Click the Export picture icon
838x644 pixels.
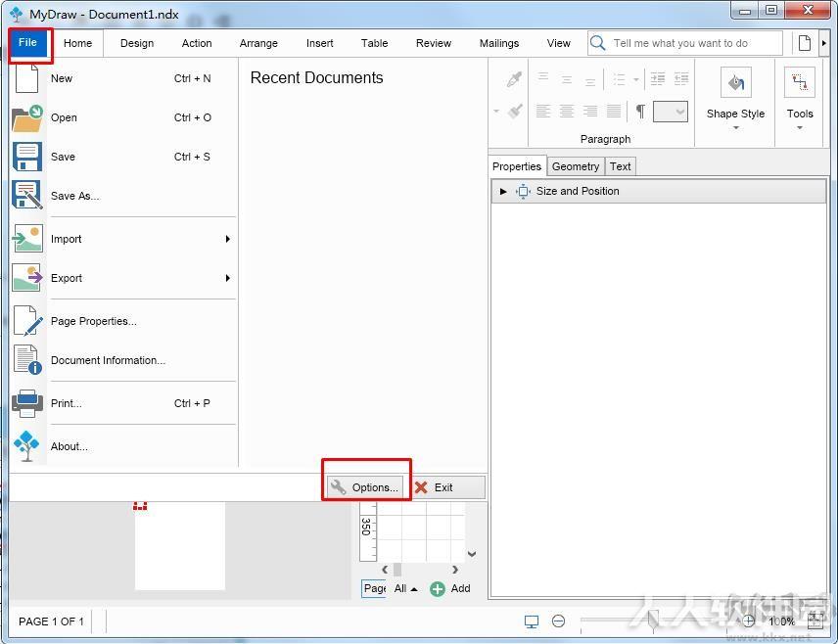[x=27, y=278]
